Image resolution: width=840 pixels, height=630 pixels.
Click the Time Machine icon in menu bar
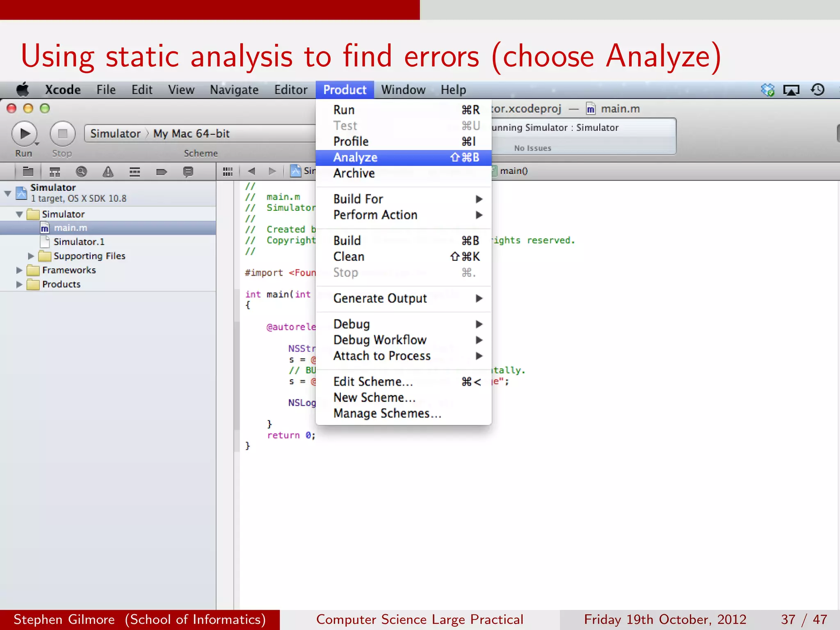817,89
